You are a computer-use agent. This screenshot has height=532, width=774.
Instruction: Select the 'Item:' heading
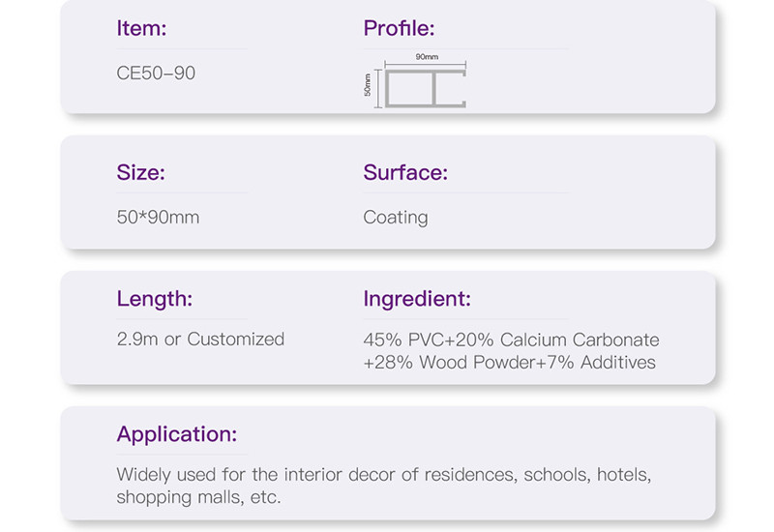(x=141, y=29)
